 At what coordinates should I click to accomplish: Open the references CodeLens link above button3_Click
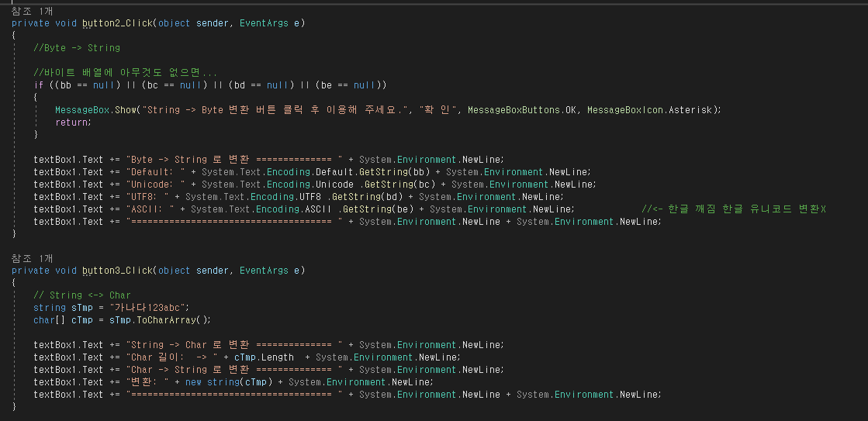(x=32, y=258)
